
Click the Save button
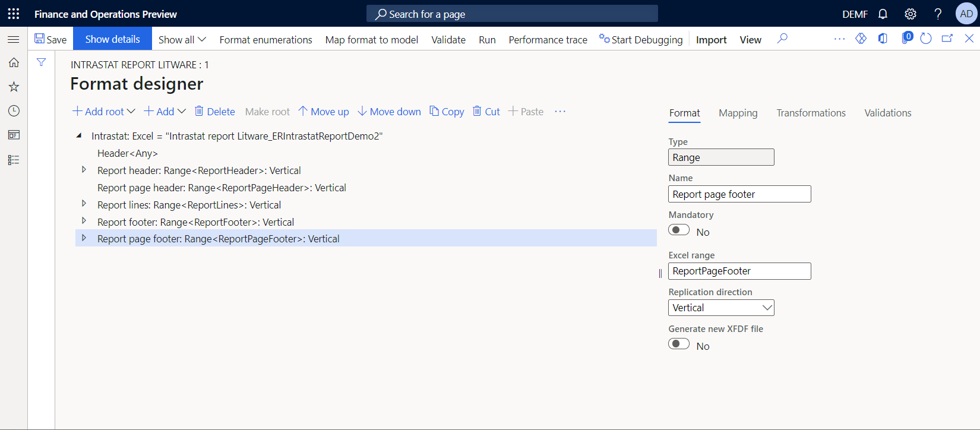tap(50, 39)
